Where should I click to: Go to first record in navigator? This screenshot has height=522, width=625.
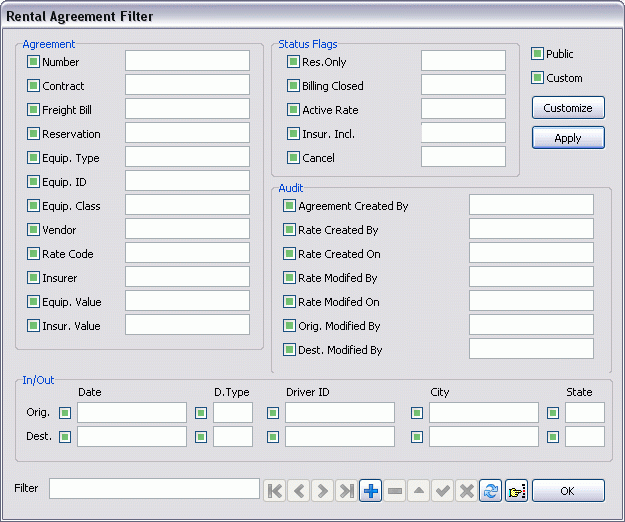click(x=274, y=491)
